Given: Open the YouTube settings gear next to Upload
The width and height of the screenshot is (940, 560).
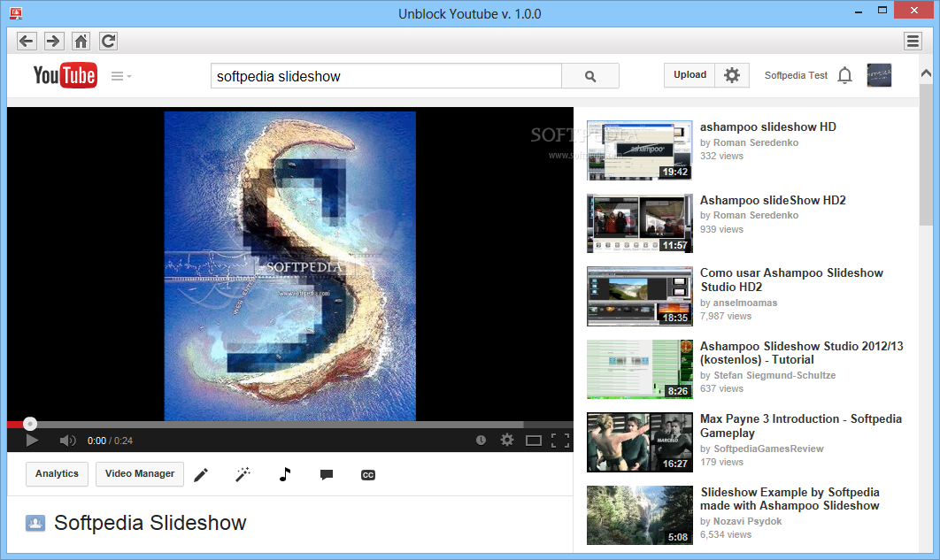Looking at the screenshot, I should (732, 75).
